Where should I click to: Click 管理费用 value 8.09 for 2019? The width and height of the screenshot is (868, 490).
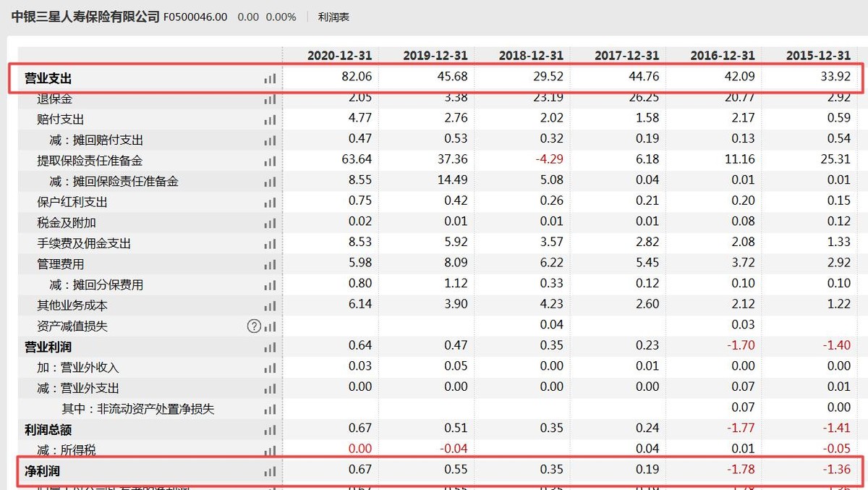coord(456,263)
